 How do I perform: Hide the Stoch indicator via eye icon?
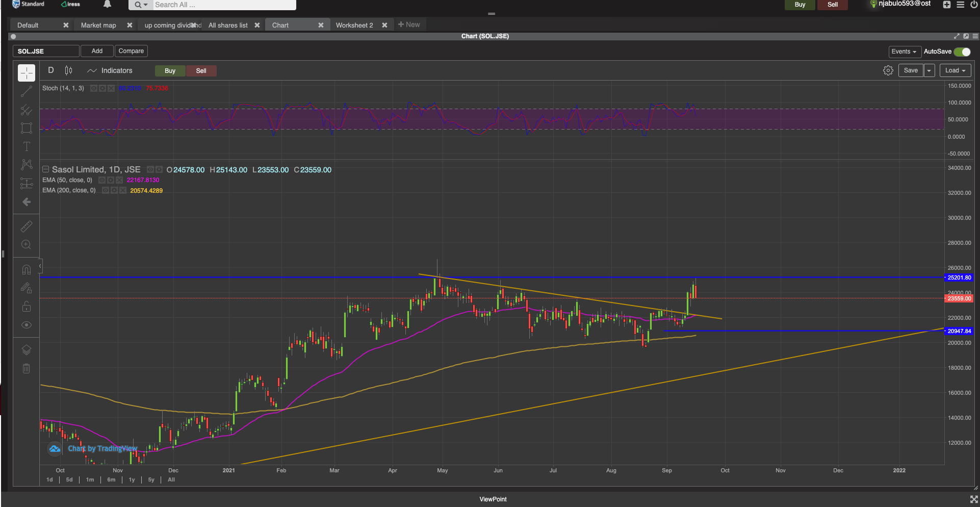tap(94, 88)
